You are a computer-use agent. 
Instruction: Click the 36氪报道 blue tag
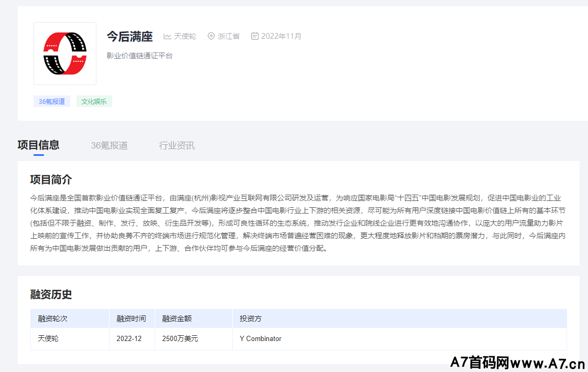pos(52,101)
